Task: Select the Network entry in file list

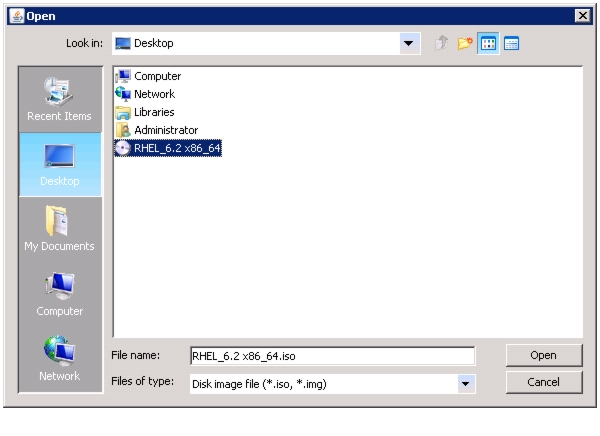Action: coord(145,94)
